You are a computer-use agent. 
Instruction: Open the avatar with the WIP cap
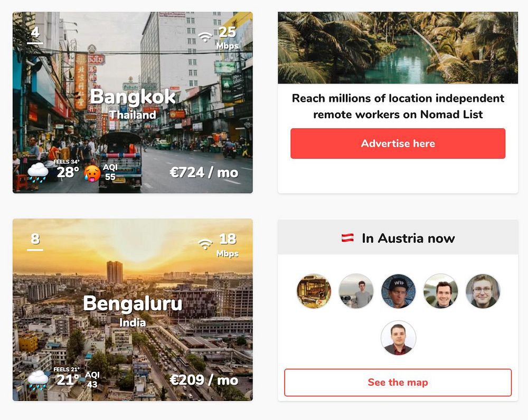click(x=398, y=291)
